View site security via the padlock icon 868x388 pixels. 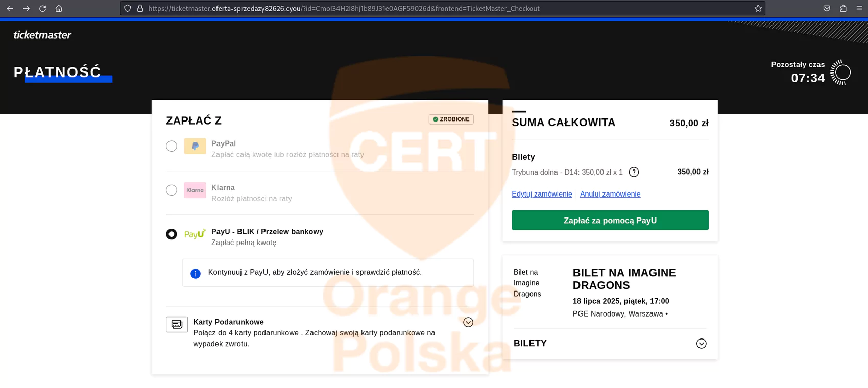tap(140, 8)
